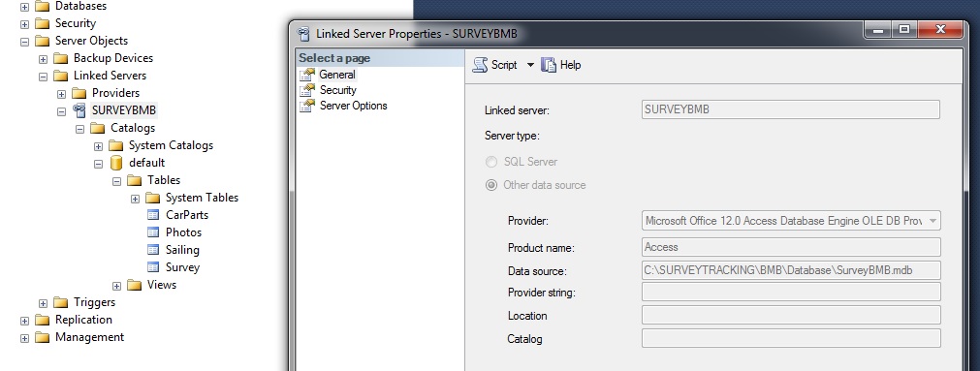Click the Views folder icon
This screenshot has width=980, height=371.
(135, 286)
